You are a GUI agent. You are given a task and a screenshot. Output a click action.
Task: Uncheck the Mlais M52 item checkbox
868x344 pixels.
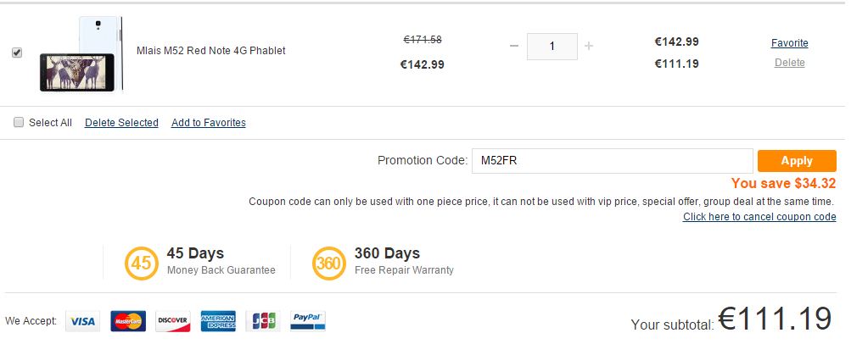17,53
